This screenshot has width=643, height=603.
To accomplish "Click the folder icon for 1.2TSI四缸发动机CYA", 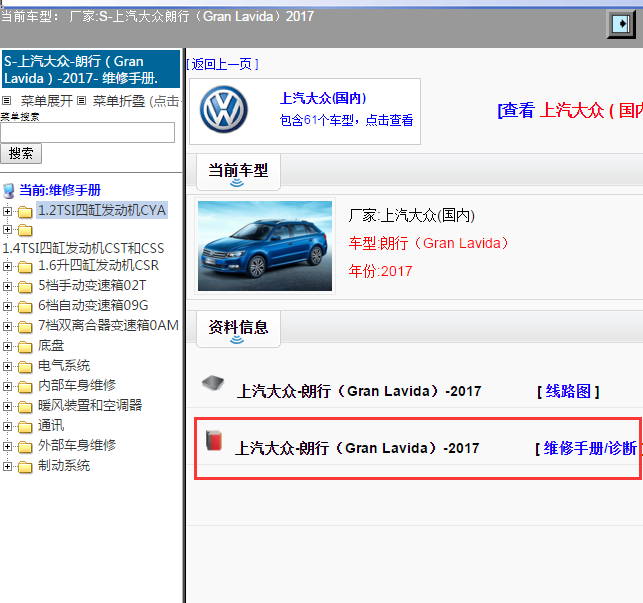I will [x=25, y=212].
